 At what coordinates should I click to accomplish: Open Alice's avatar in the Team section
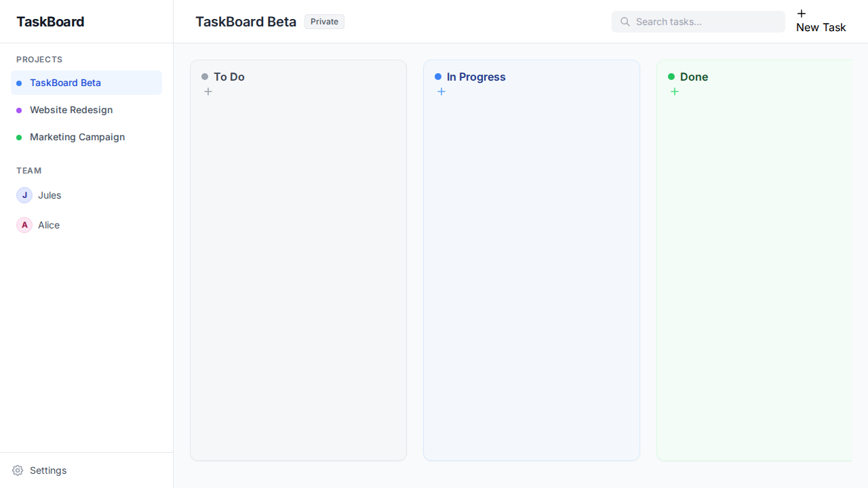click(24, 225)
